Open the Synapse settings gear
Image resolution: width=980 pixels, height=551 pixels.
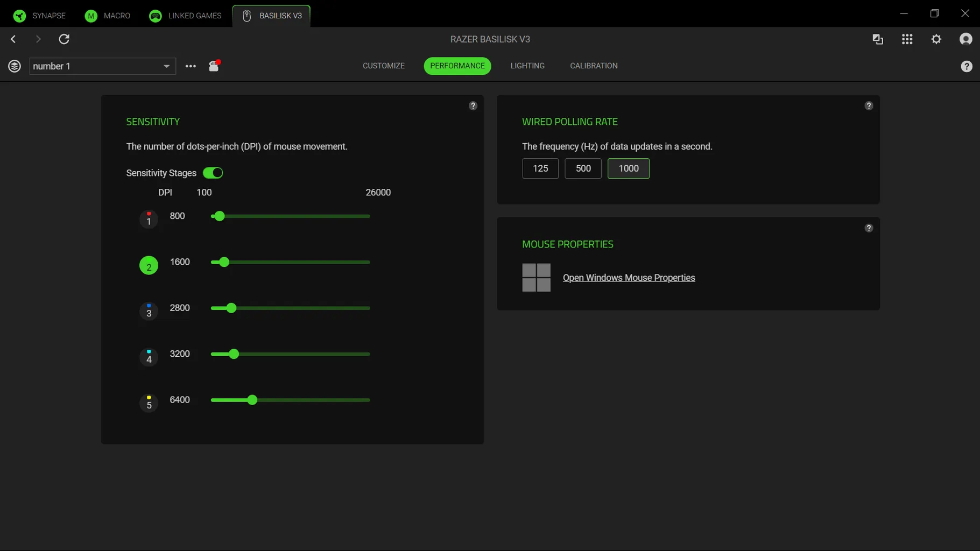pos(936,39)
